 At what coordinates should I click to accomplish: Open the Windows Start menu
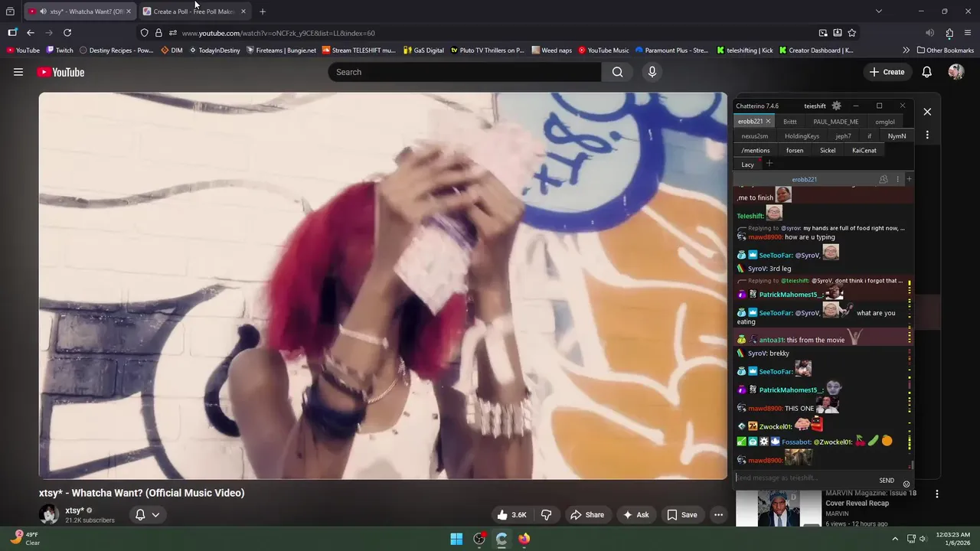(x=456, y=539)
